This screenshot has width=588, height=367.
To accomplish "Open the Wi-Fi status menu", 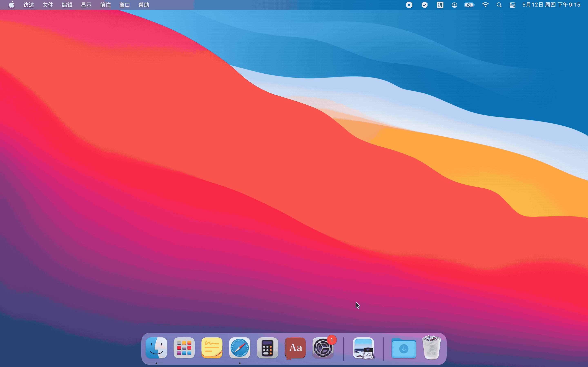I will click(485, 5).
